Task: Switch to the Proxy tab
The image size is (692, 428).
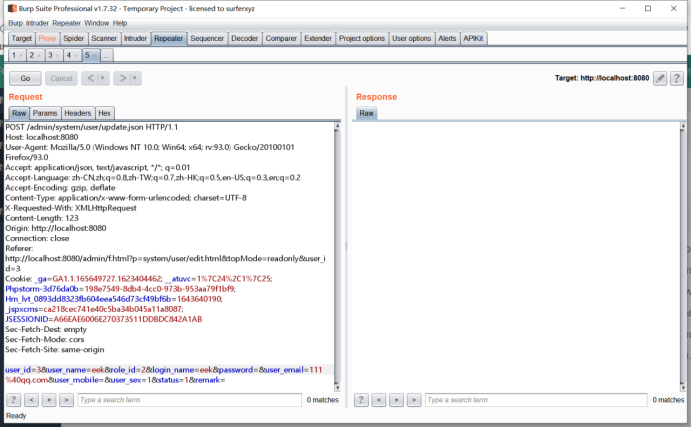Action: click(x=47, y=38)
